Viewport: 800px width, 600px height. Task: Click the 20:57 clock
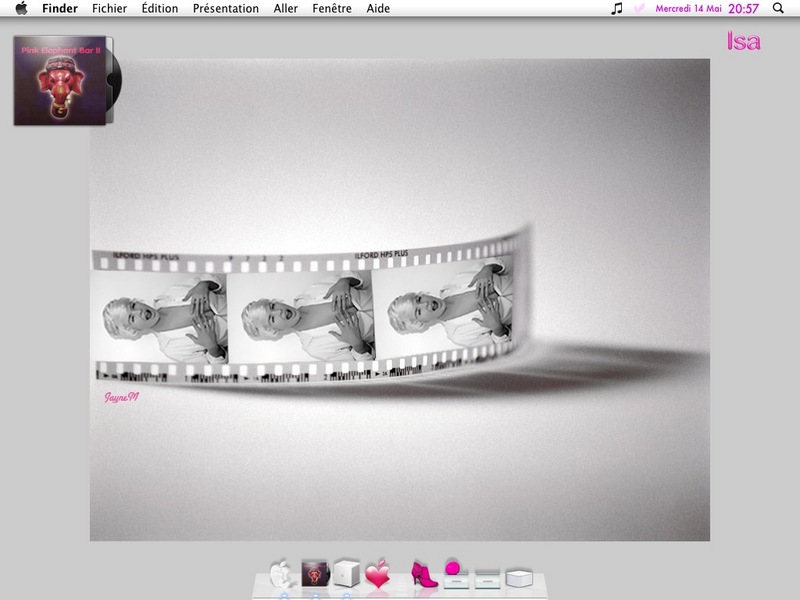click(743, 8)
